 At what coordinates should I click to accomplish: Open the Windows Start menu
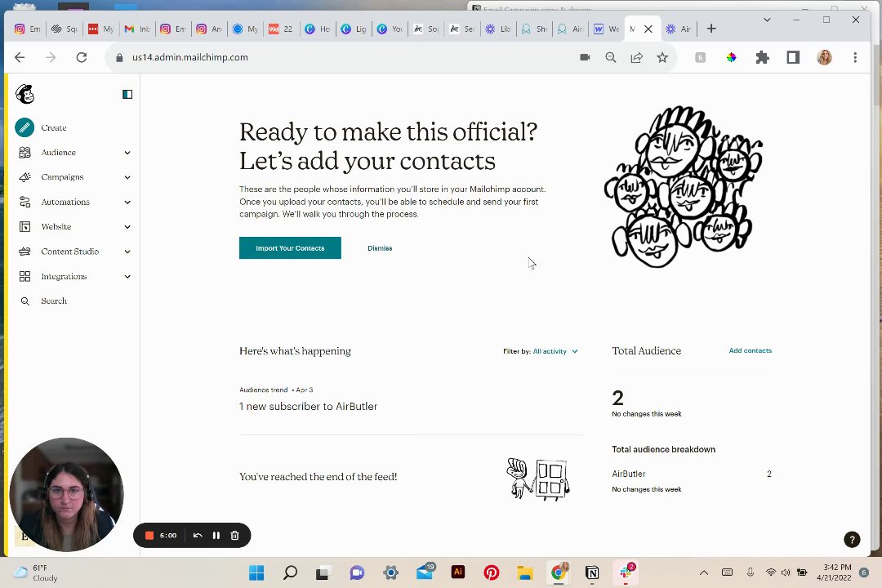pyautogui.click(x=256, y=572)
